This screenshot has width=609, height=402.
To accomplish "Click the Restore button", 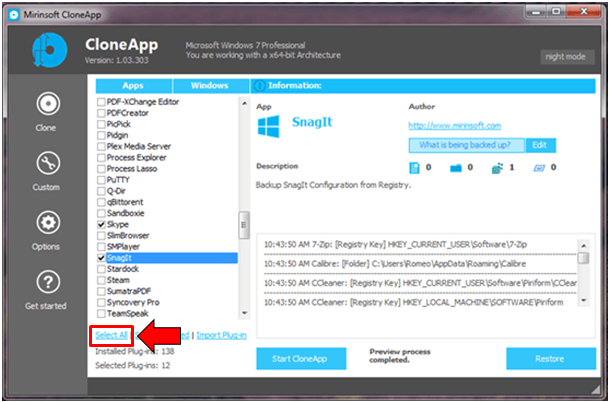I will 551,358.
